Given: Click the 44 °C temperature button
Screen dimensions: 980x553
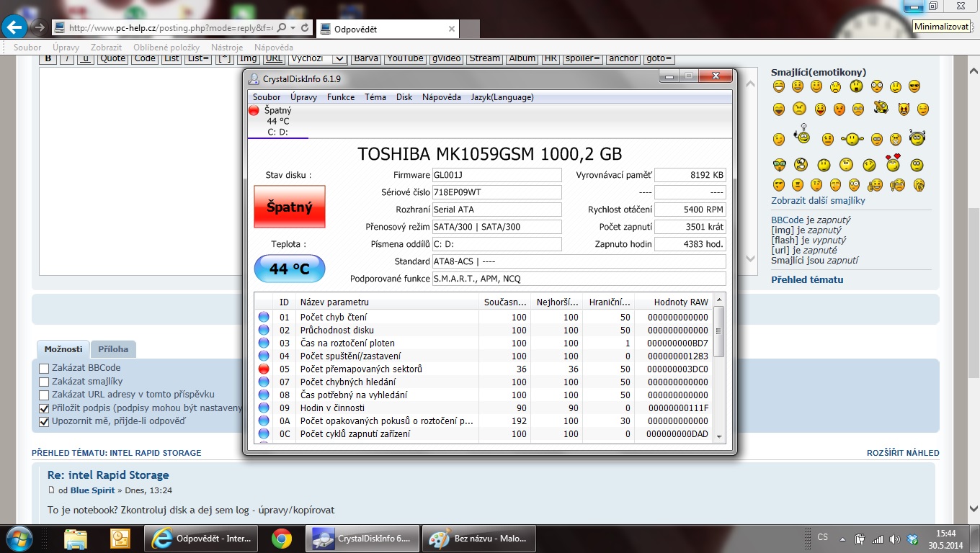Looking at the screenshot, I should (289, 269).
